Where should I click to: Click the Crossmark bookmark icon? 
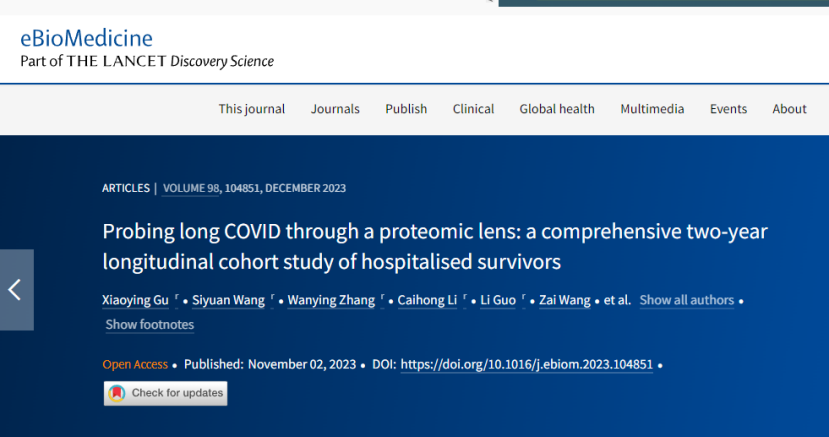point(117,393)
